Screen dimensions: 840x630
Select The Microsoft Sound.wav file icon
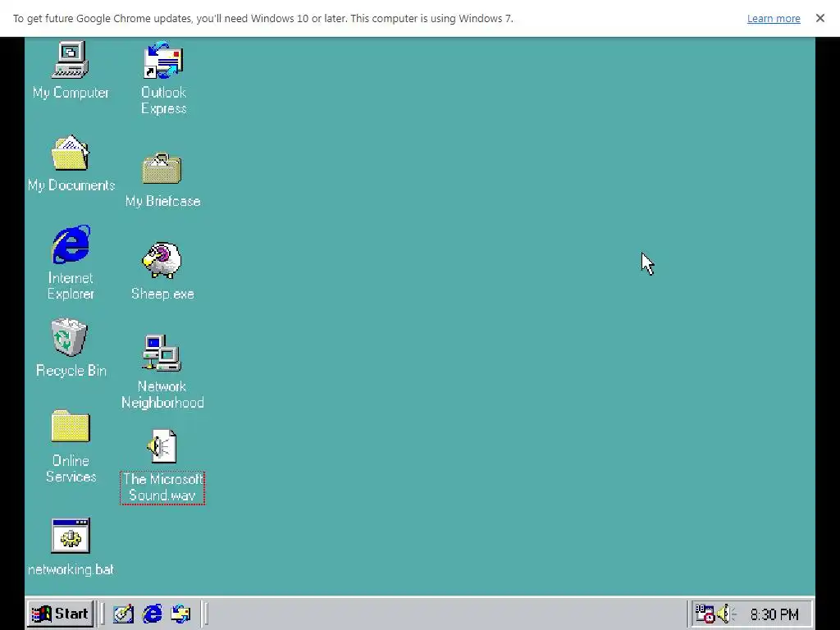click(x=162, y=446)
